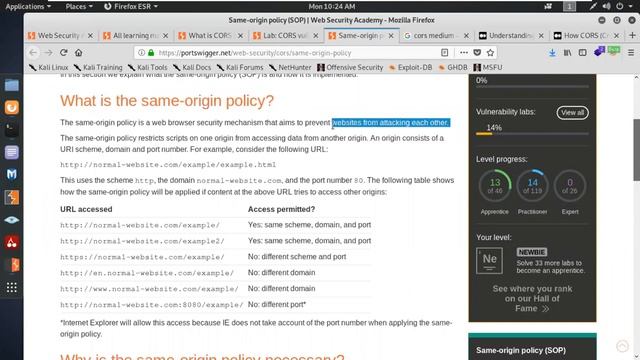640x360 pixels.
Task: Close the What is CORS tab
Action: (x=241, y=36)
